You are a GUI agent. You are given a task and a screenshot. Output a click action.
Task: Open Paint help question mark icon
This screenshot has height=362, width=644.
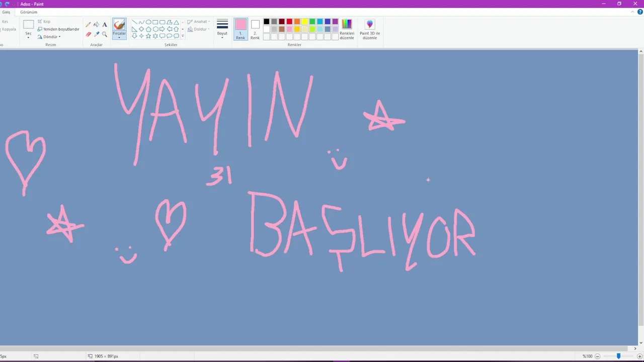tap(640, 12)
